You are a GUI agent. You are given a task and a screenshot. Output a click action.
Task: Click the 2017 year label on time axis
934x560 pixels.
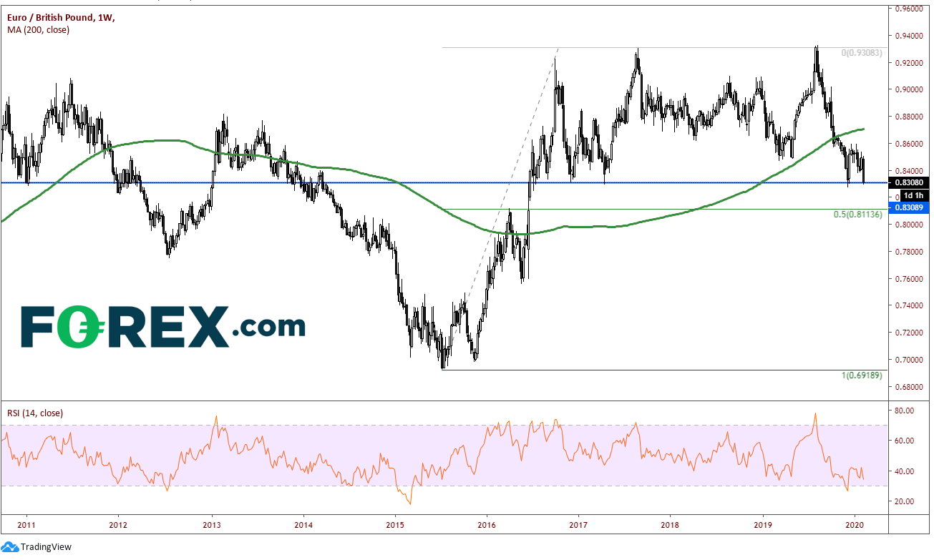coord(579,525)
